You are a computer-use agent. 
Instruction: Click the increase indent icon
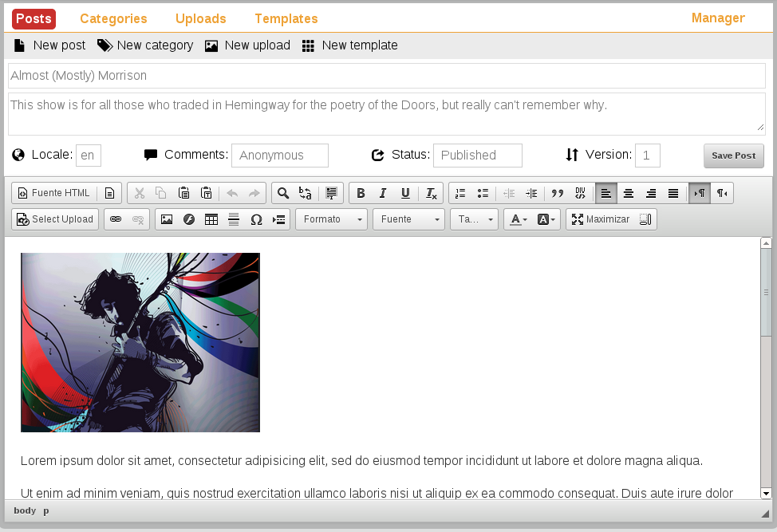point(531,193)
